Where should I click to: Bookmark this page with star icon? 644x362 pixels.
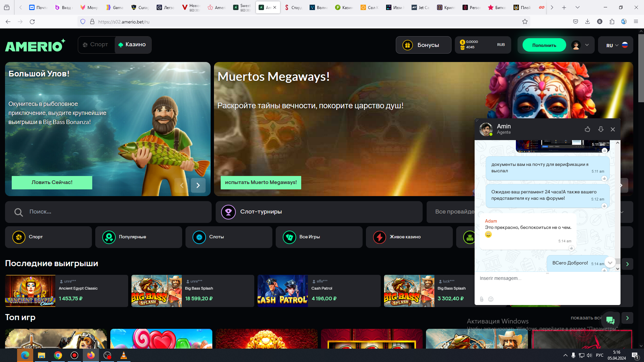point(525,21)
